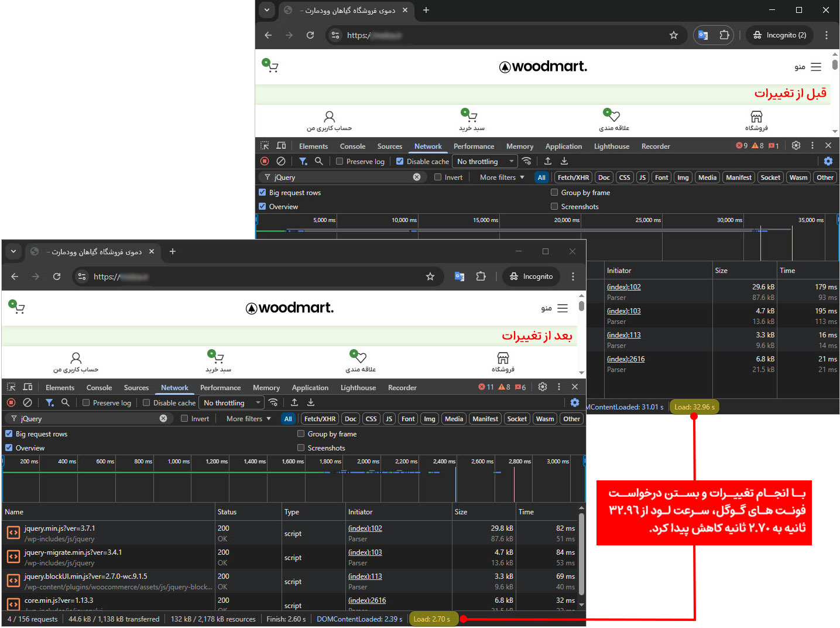Uncheck Disable cache in the upper DevTools window
This screenshot has width=840, height=628.
click(x=400, y=161)
